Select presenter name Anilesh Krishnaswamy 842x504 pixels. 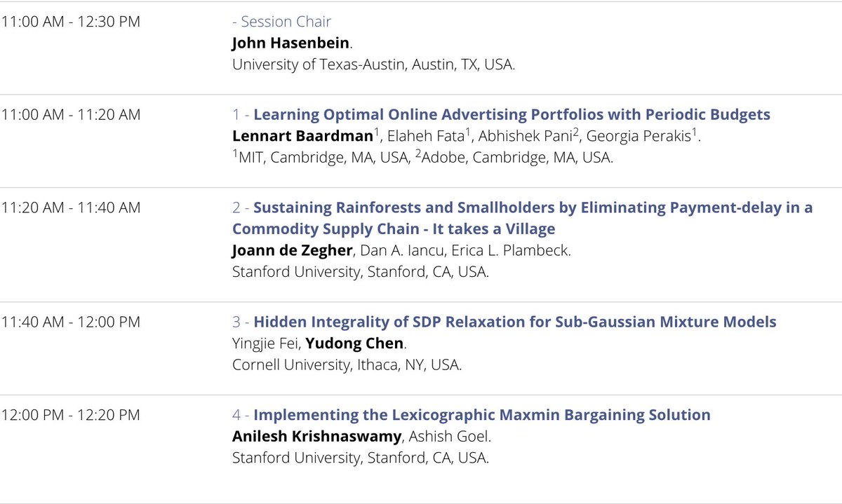(x=317, y=436)
